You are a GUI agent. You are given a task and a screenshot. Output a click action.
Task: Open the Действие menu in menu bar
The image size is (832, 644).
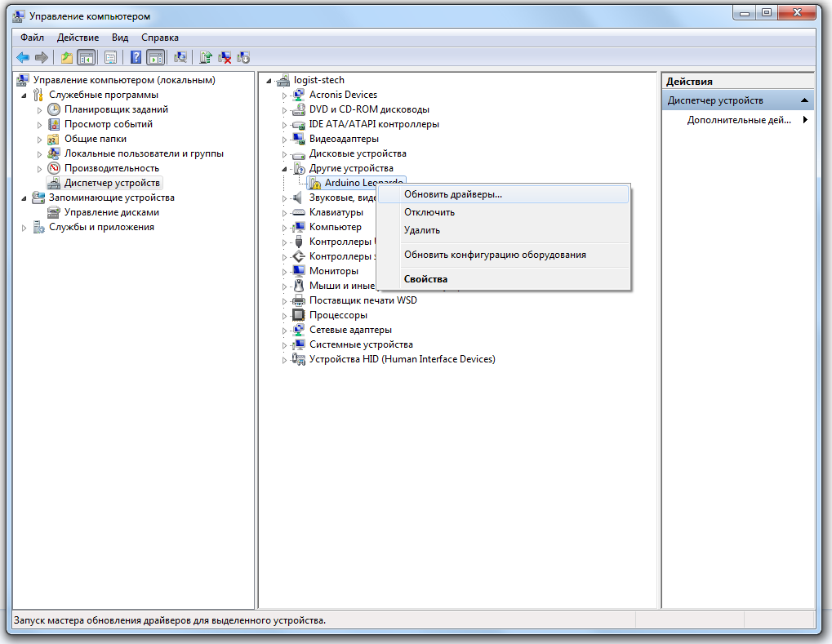[78, 38]
